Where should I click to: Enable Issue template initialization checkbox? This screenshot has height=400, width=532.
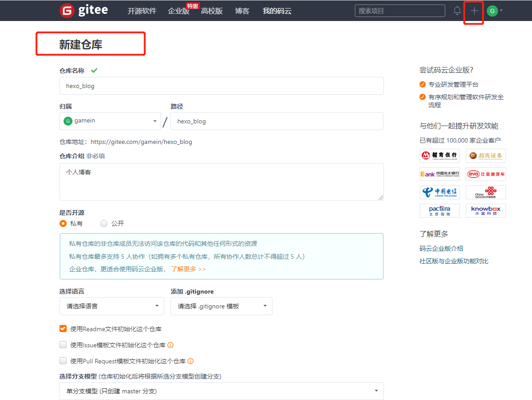click(63, 345)
